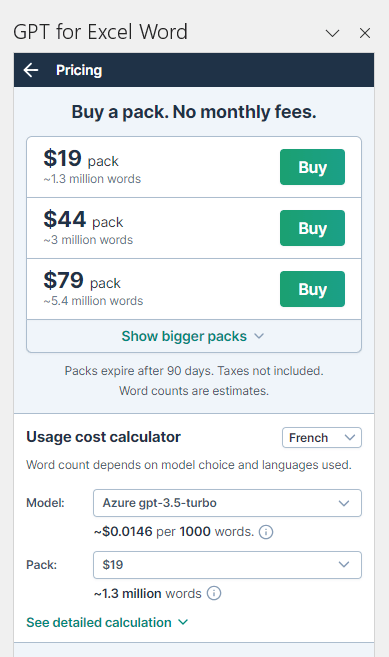Click the info icon beside per 1000 words

[266, 532]
